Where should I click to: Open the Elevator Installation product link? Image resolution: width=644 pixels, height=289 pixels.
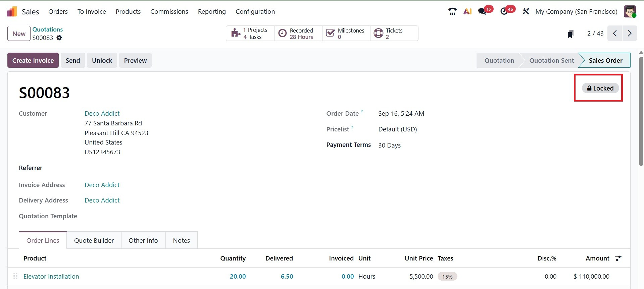coord(51,276)
